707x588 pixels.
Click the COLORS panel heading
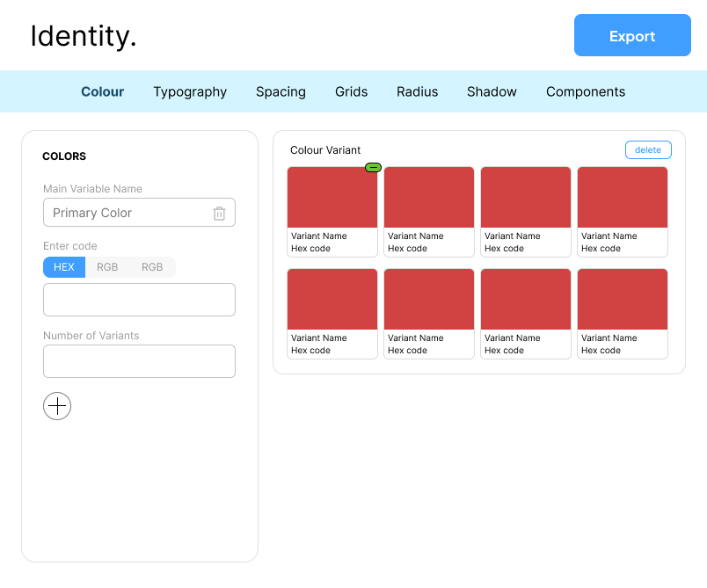64,156
